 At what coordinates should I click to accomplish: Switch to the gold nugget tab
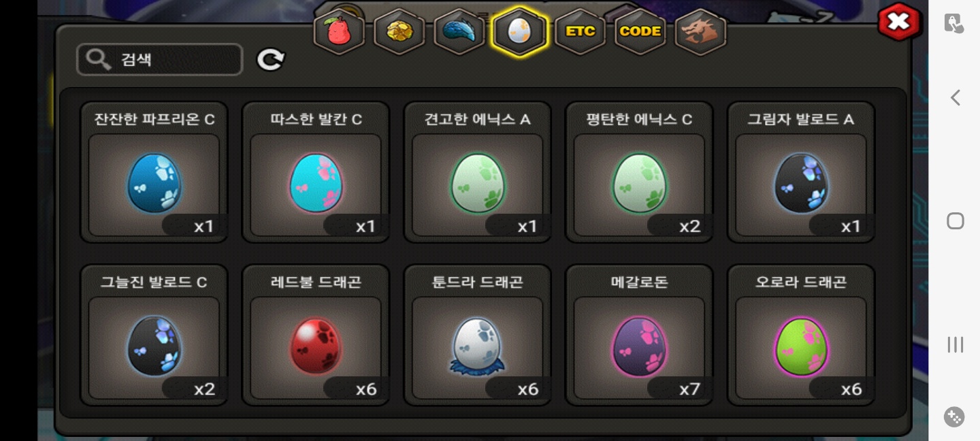399,31
